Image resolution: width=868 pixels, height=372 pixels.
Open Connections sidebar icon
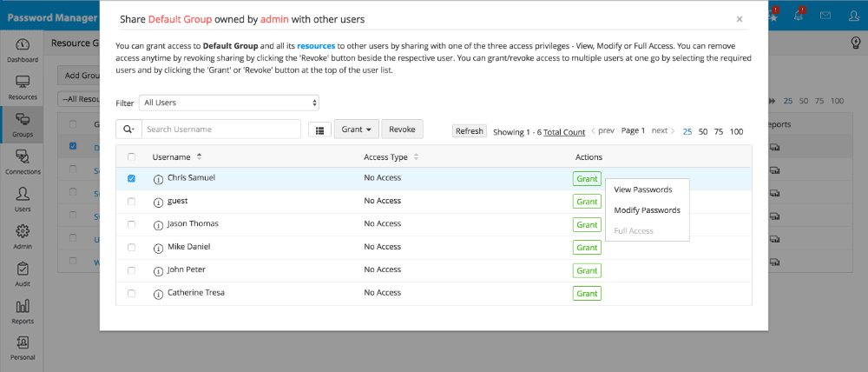(23, 161)
